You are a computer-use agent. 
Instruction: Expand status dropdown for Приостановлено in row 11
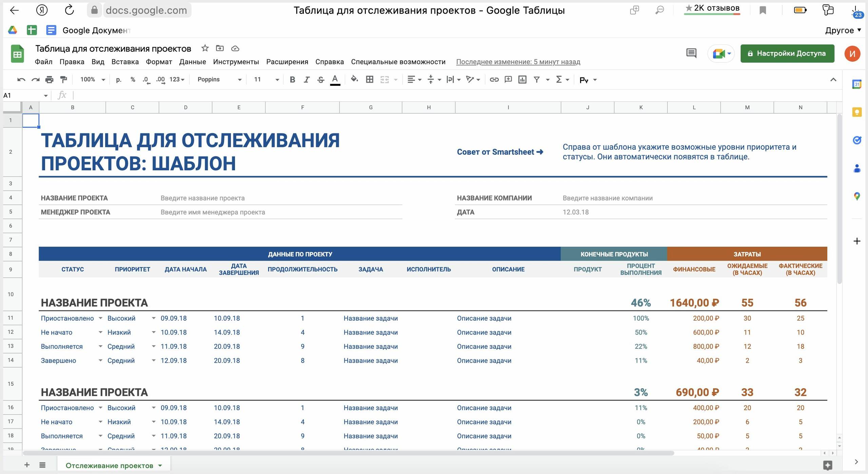100,318
